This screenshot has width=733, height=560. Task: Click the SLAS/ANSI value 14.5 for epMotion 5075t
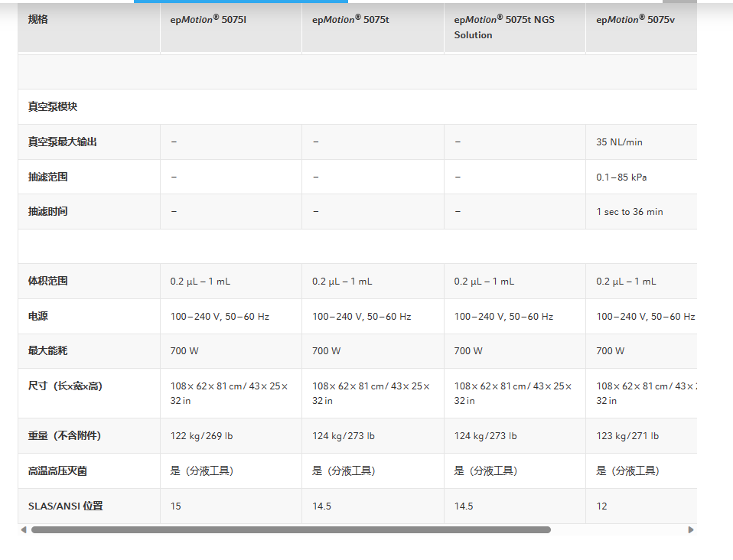tap(321, 506)
